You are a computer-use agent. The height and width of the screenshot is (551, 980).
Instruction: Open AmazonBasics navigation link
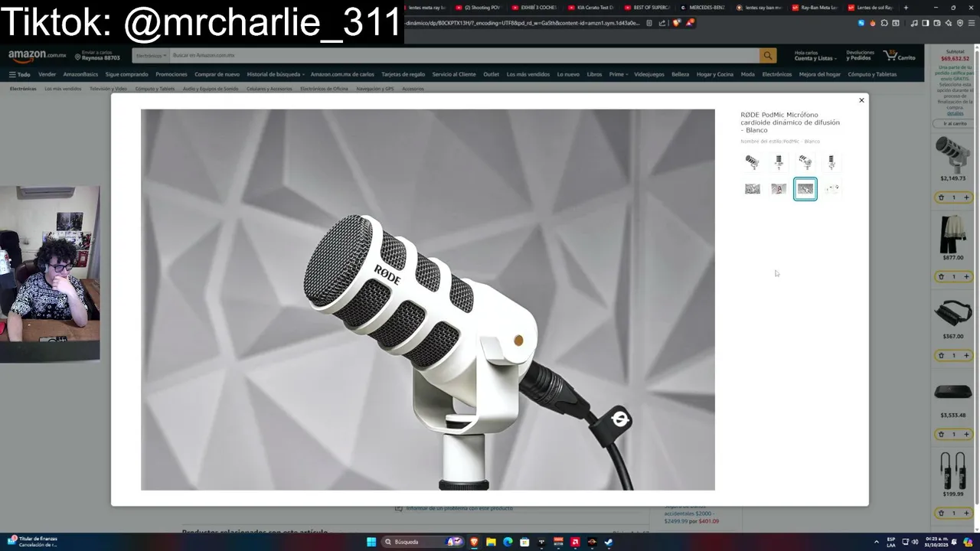80,74
